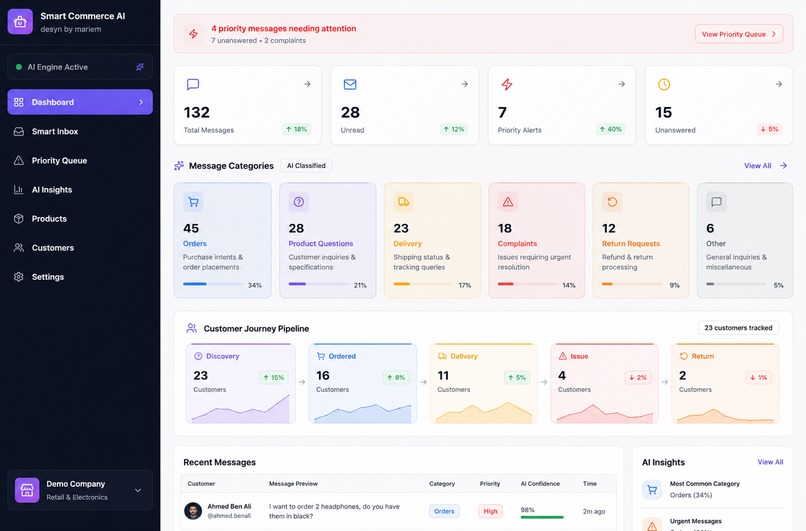Click the Return Requests category card title
This screenshot has height=531, width=806.
click(631, 244)
